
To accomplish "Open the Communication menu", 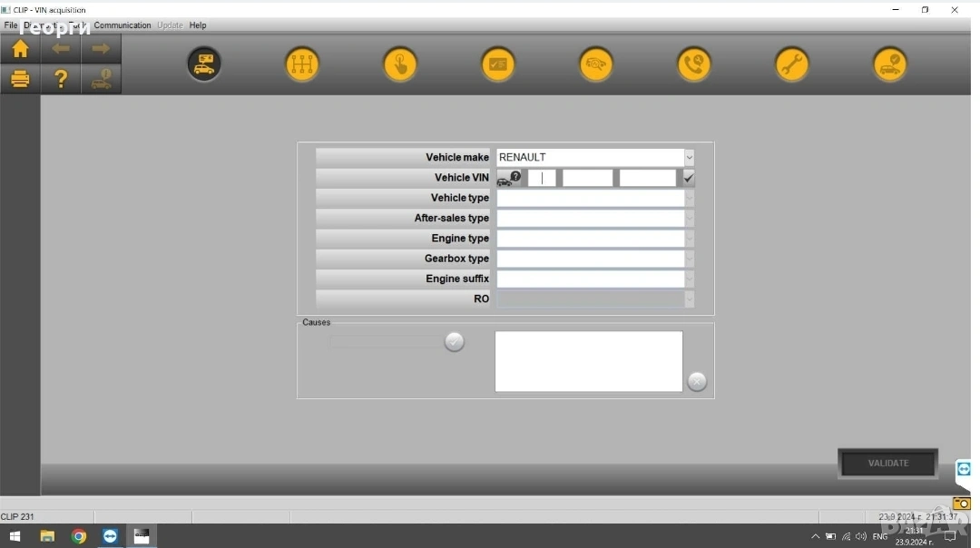I will coord(122,25).
